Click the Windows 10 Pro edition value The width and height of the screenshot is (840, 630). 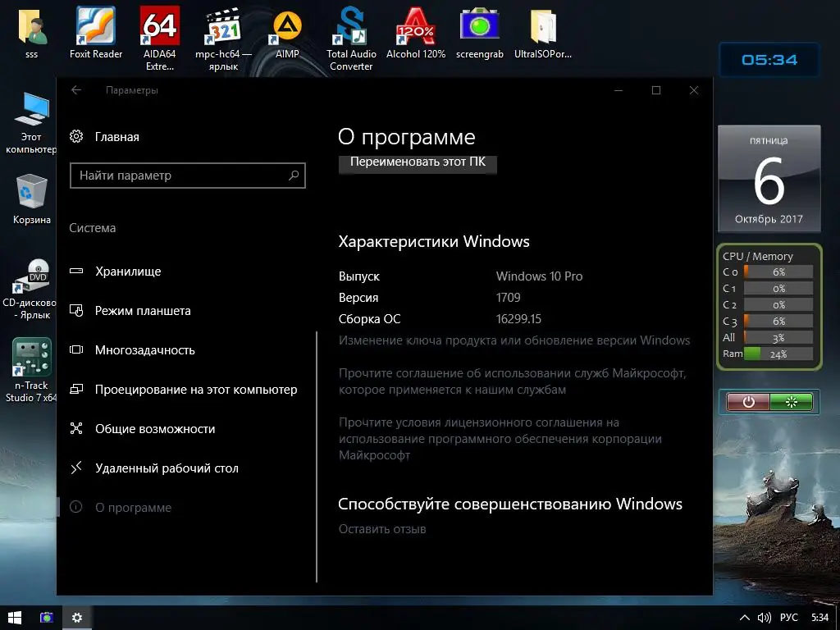[540, 276]
